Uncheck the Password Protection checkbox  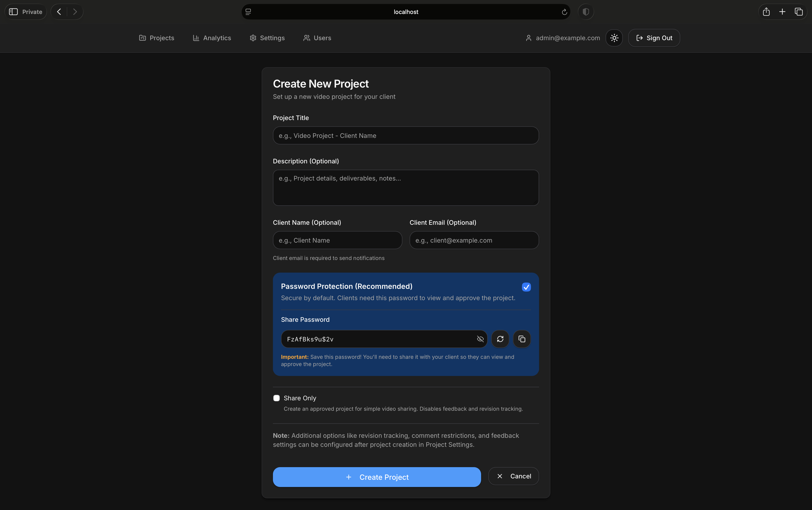tap(526, 287)
